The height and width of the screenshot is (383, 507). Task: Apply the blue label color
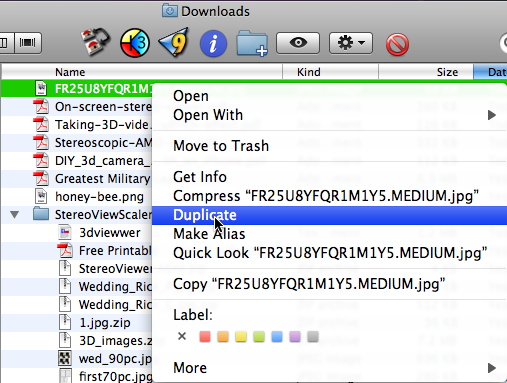pos(277,336)
